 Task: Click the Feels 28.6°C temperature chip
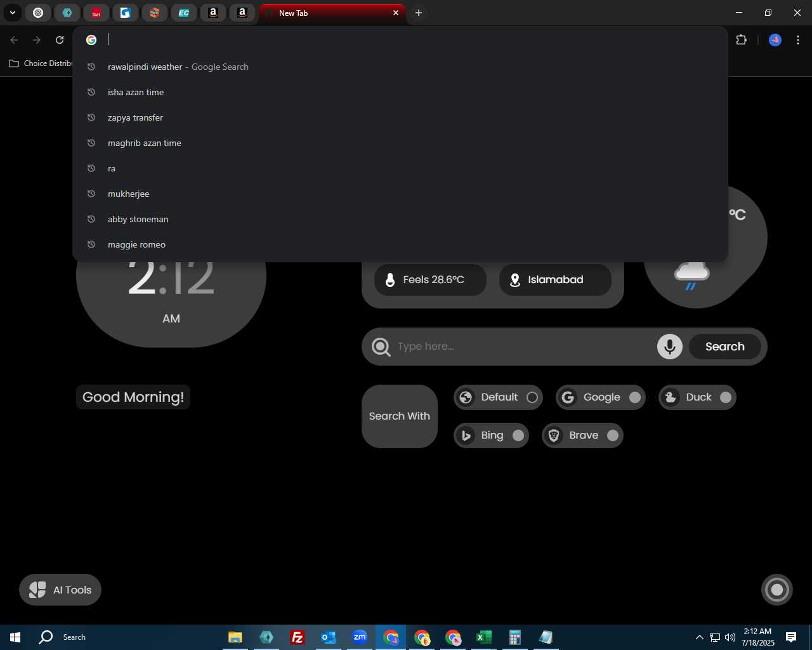pyautogui.click(x=430, y=280)
